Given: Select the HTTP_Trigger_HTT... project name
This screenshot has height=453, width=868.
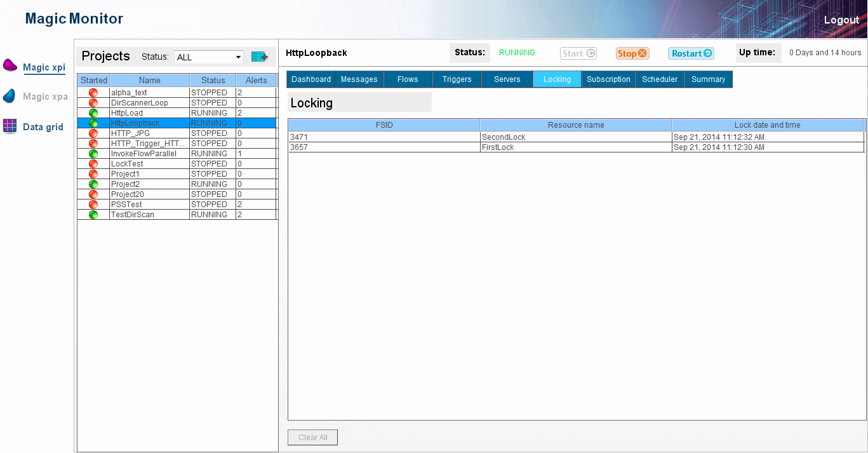Looking at the screenshot, I should coord(148,144).
